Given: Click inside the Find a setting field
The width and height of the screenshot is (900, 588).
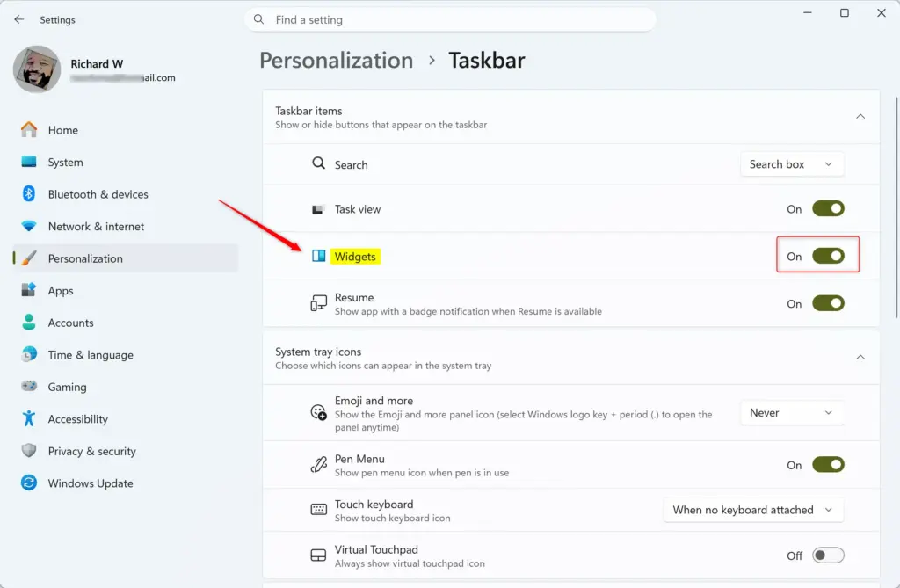Looking at the screenshot, I should (450, 19).
